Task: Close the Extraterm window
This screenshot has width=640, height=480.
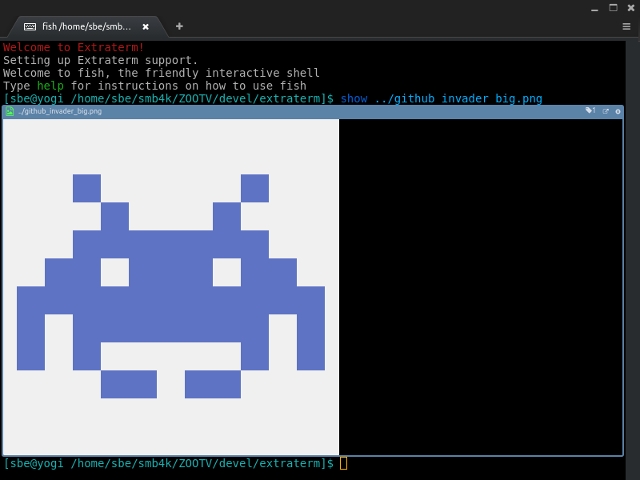Action: click(631, 8)
